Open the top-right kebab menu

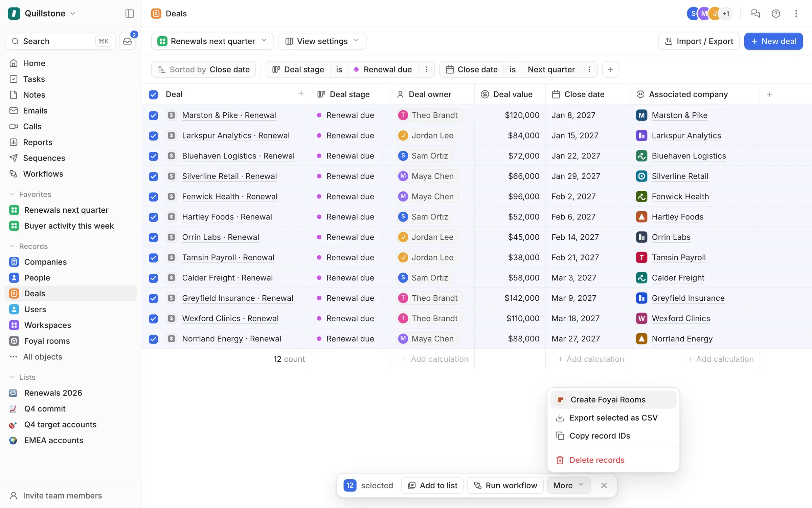tap(796, 14)
